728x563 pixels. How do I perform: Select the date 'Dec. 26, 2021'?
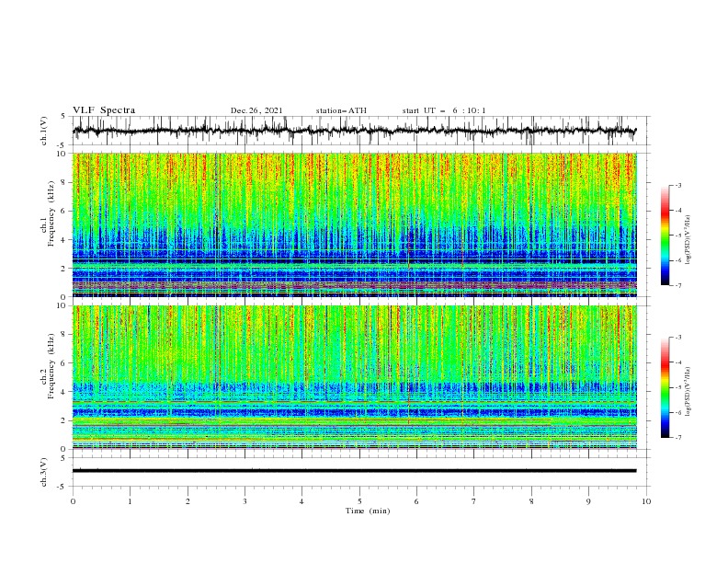[x=256, y=110]
